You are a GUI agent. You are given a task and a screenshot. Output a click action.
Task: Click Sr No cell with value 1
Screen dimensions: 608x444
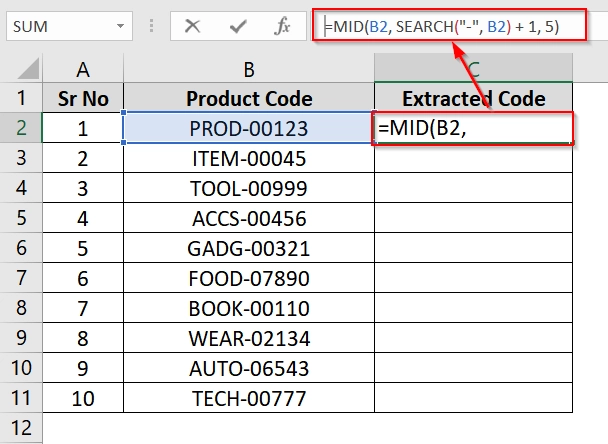[83, 128]
